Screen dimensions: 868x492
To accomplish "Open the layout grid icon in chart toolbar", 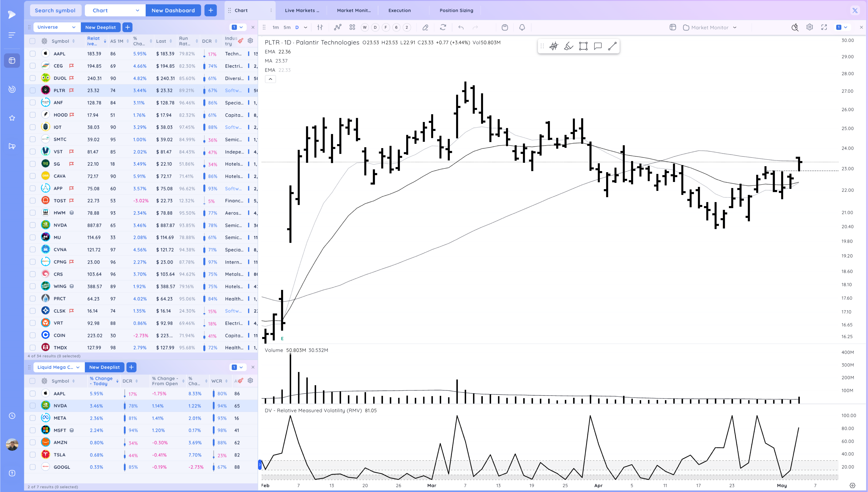I will 352,27.
